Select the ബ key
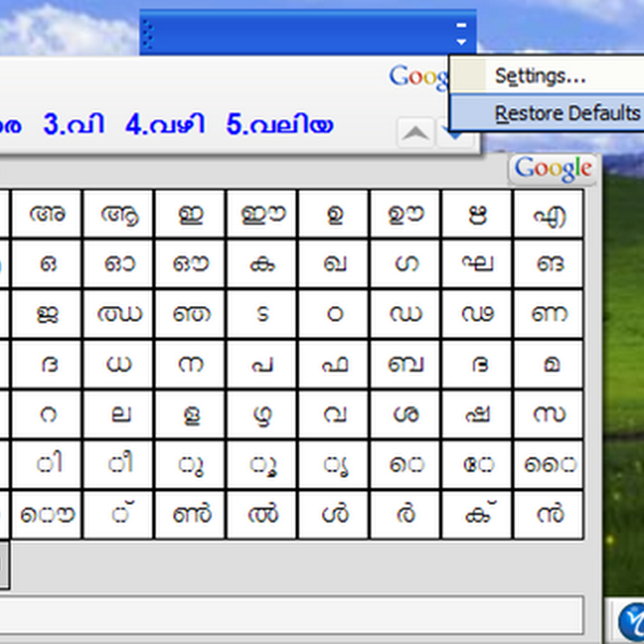644x644 pixels. (x=405, y=365)
